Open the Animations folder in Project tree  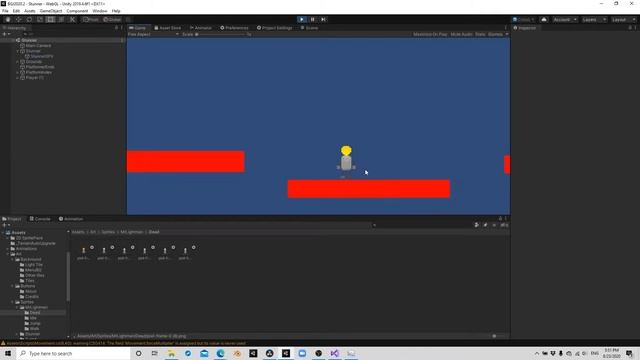(x=26, y=249)
